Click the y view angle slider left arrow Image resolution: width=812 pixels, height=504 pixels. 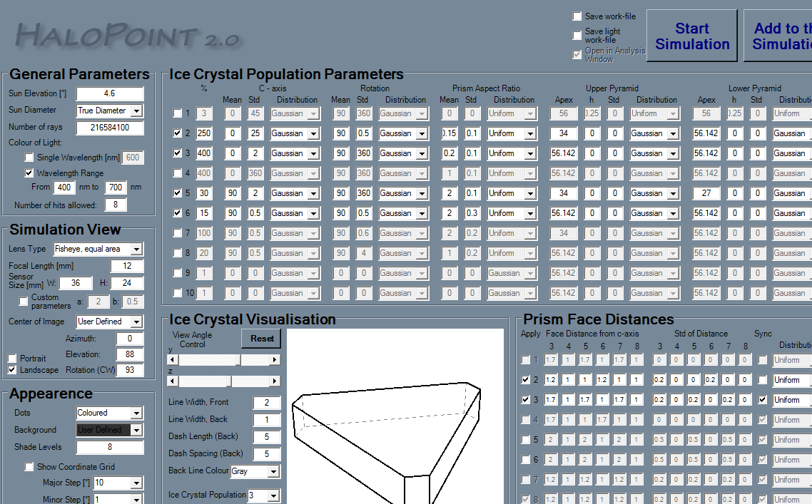173,359
